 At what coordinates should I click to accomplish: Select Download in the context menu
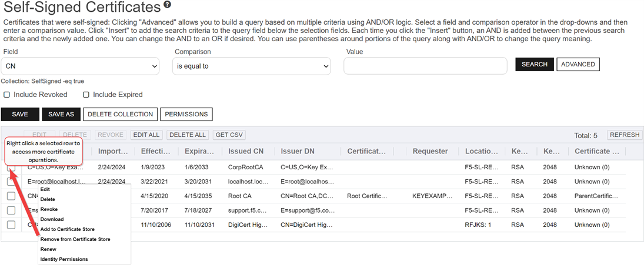[x=52, y=219]
